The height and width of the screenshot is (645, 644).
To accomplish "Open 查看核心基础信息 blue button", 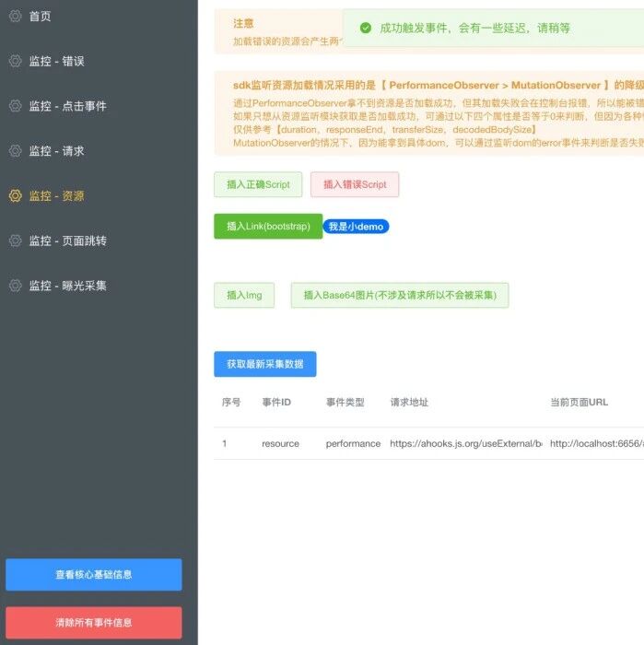I will click(x=94, y=575).
